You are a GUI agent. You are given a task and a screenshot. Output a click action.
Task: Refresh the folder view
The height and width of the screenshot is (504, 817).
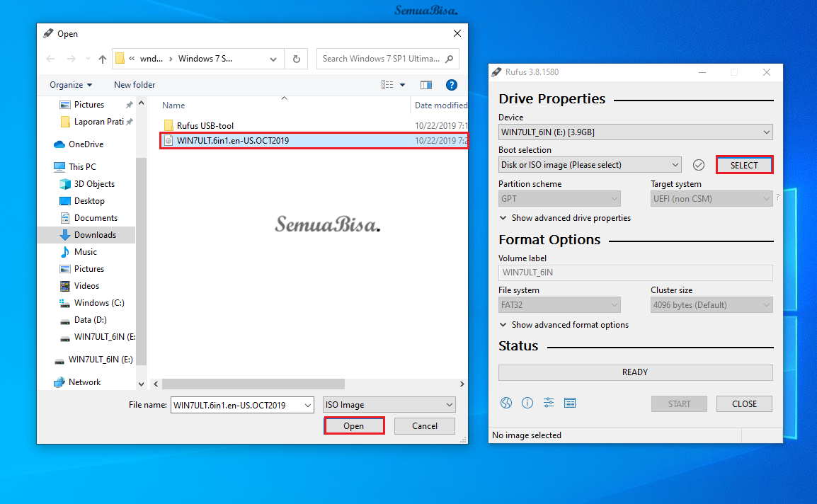297,59
